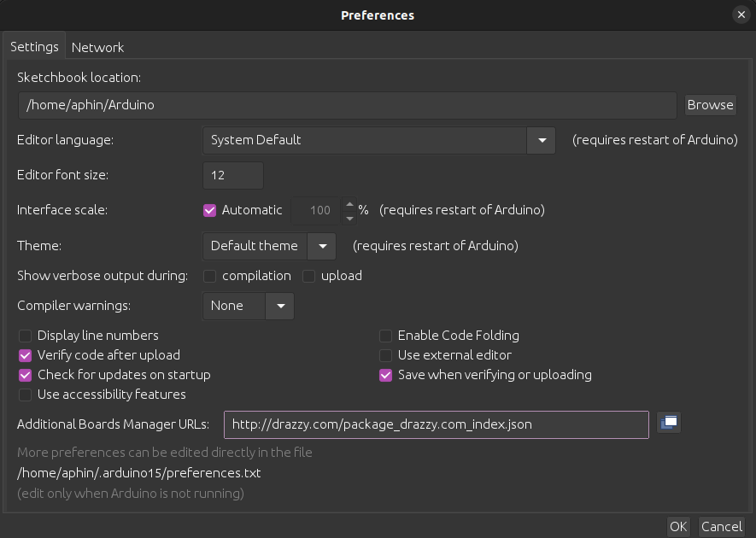Decrease interface scale with down arrow

point(349,217)
